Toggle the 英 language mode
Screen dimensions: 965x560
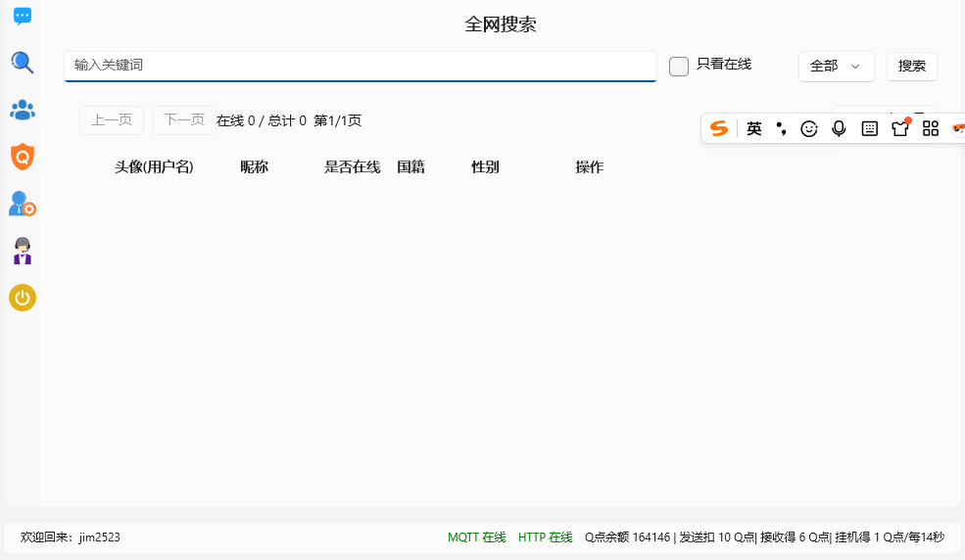[753, 128]
